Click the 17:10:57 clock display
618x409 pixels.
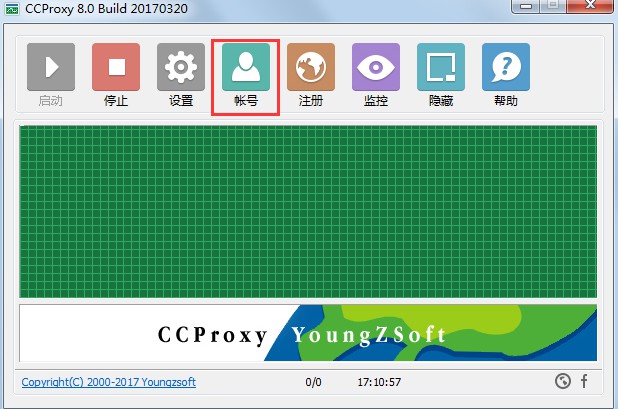click(x=379, y=382)
